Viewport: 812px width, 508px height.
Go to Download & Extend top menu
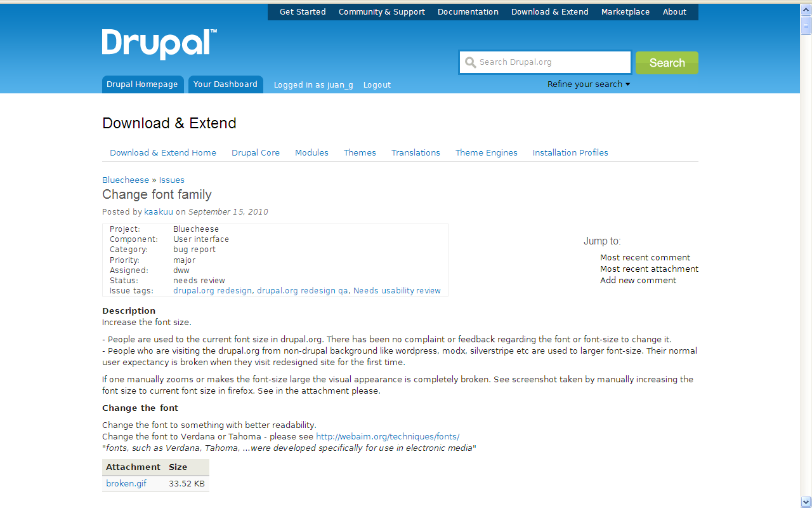click(550, 12)
